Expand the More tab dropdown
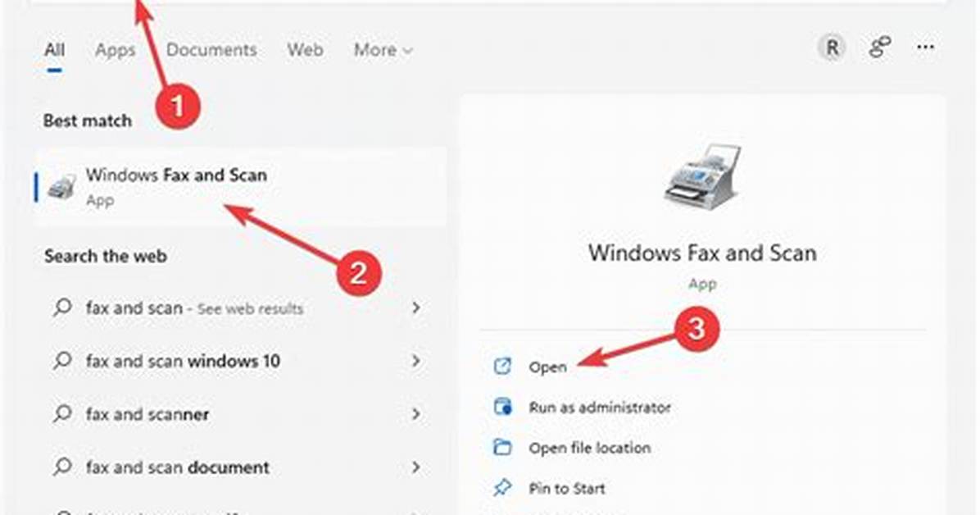Screen dimensions: 980x515 tap(383, 49)
